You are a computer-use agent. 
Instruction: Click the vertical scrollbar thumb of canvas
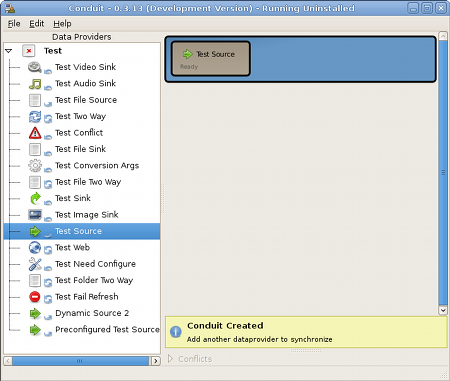pos(443,173)
